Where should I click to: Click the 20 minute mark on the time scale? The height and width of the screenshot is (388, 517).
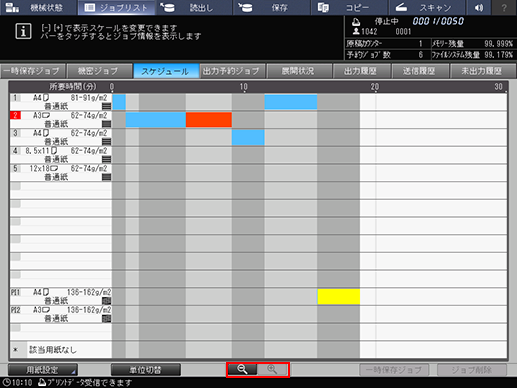[375, 87]
